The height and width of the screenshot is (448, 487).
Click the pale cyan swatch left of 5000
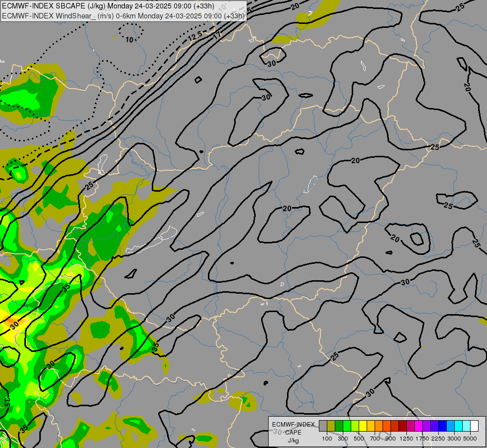pyautogui.click(x=467, y=426)
